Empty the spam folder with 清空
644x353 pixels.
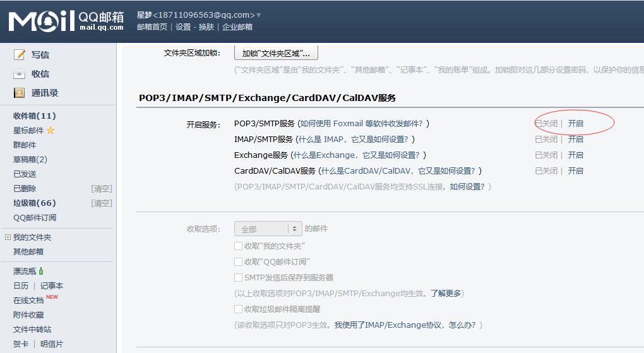[x=102, y=203]
